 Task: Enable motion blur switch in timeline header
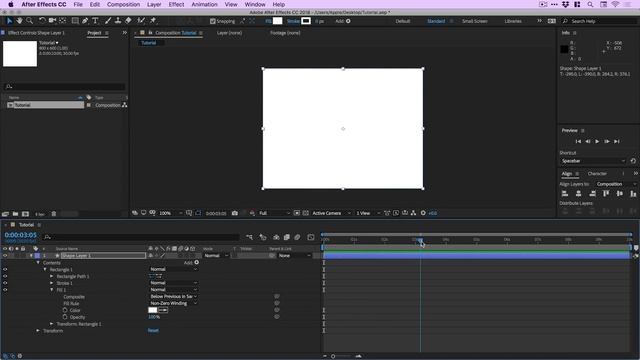coord(297,237)
